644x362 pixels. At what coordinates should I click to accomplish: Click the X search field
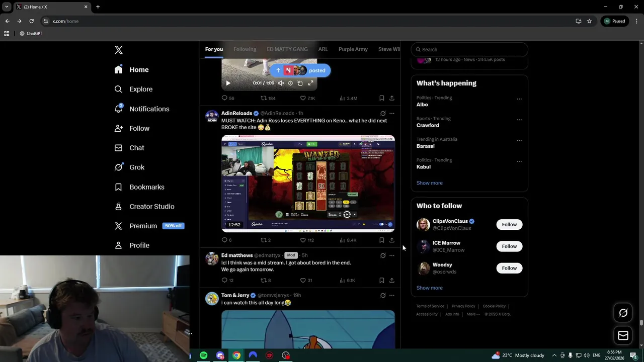pyautogui.click(x=469, y=49)
